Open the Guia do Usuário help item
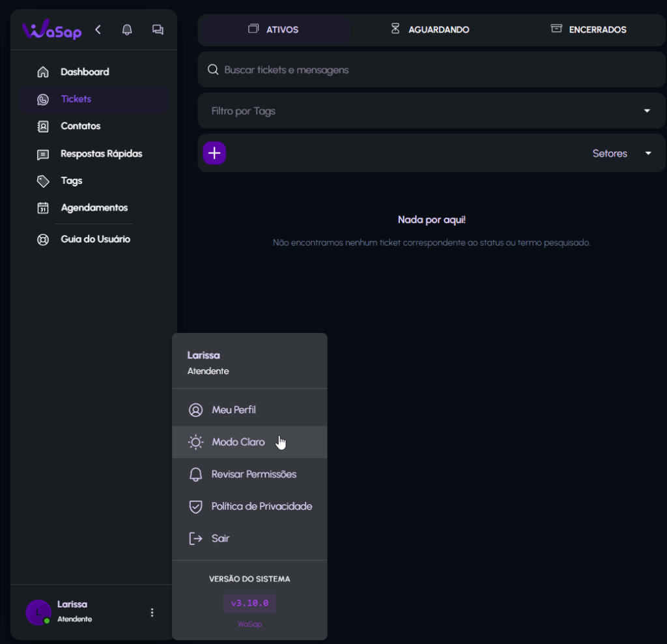 click(95, 239)
